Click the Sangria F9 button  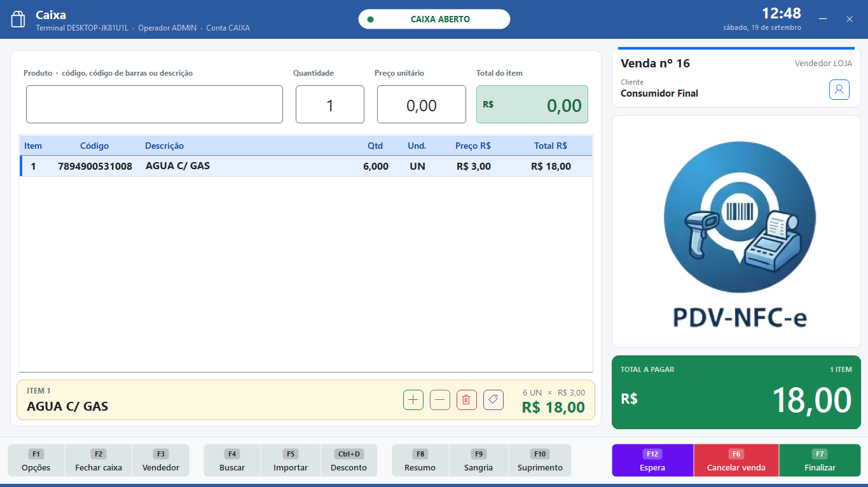(479, 460)
